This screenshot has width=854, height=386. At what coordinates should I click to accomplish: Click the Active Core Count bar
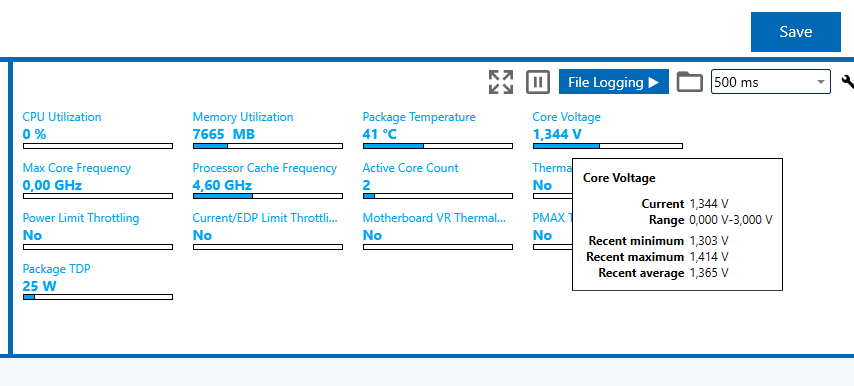(x=437, y=196)
